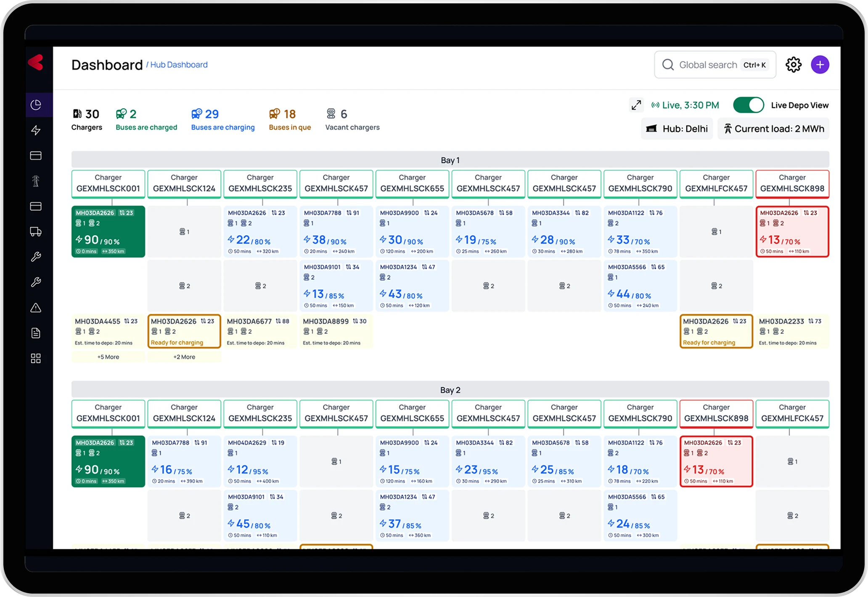Open settings gear icon
This screenshot has height=597, width=868.
793,65
